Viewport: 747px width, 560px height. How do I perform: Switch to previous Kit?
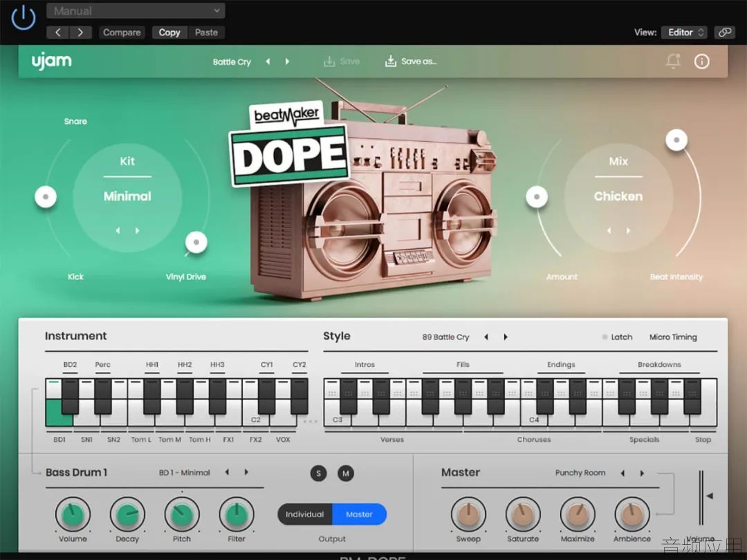(x=118, y=230)
